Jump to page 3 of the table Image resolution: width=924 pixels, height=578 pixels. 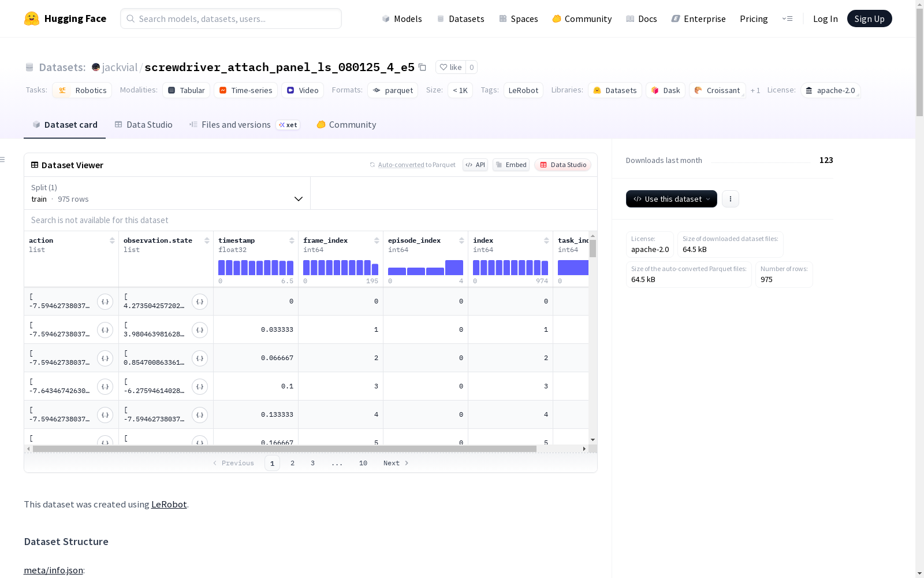(313, 463)
